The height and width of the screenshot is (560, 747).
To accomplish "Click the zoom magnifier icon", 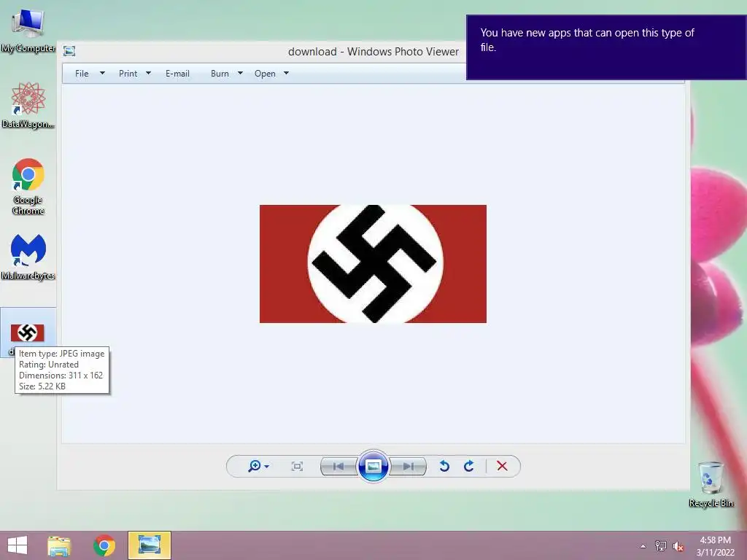I will [x=255, y=466].
